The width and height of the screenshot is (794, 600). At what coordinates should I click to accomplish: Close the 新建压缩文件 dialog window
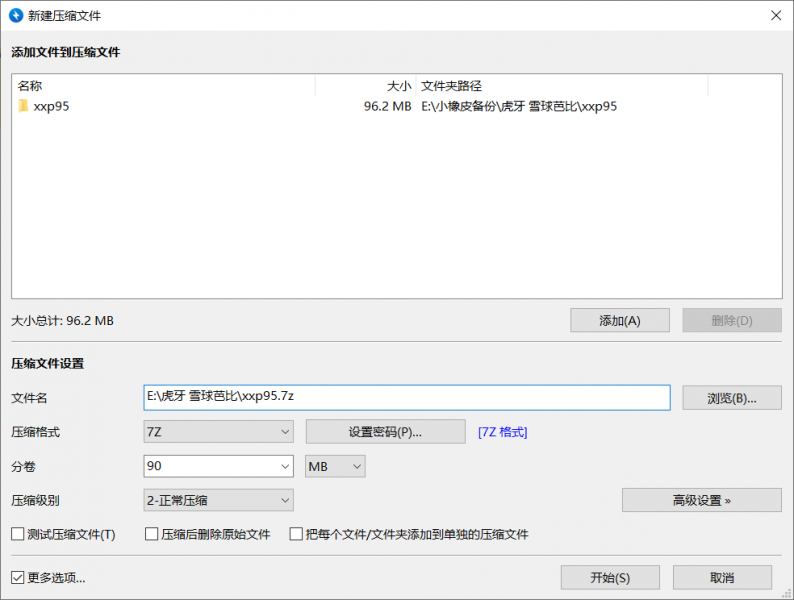(x=775, y=15)
